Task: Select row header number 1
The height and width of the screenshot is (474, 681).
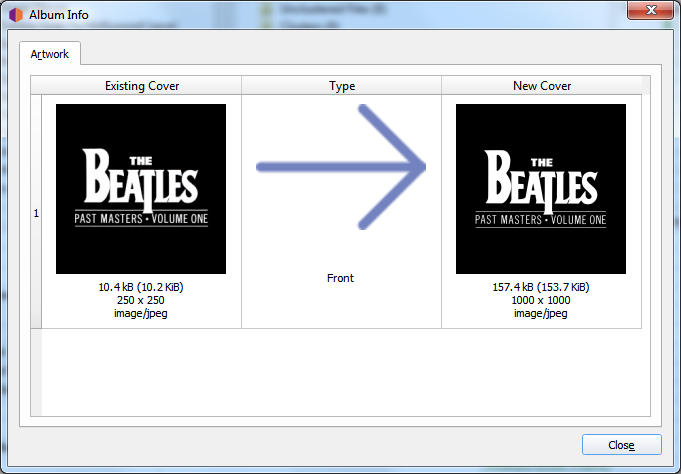Action: (x=36, y=213)
